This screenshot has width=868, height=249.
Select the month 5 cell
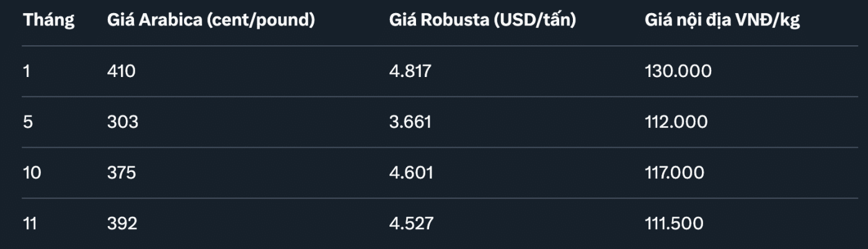[x=27, y=122]
